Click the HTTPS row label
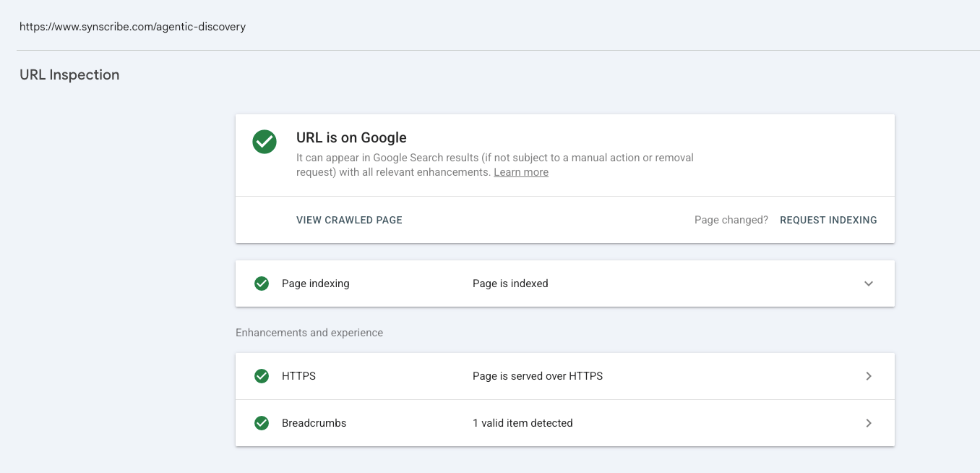This screenshot has height=473, width=980. click(298, 376)
